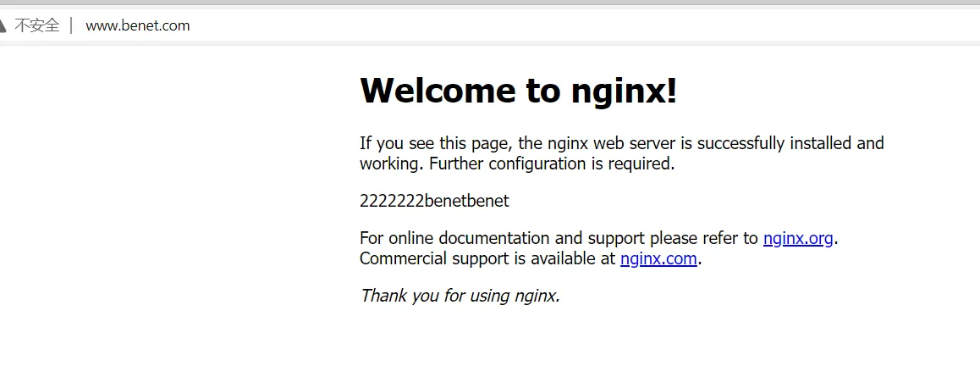Image resolution: width=980 pixels, height=366 pixels.
Task: Select the www.benet.com address bar URL
Action: click(x=137, y=25)
